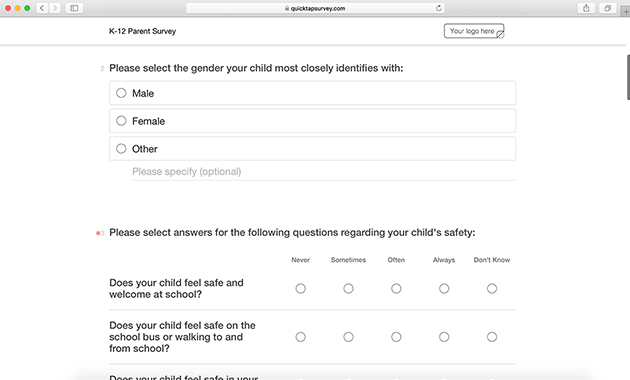Mark Don't Know for school bus safety
630x380 pixels.
(x=492, y=337)
